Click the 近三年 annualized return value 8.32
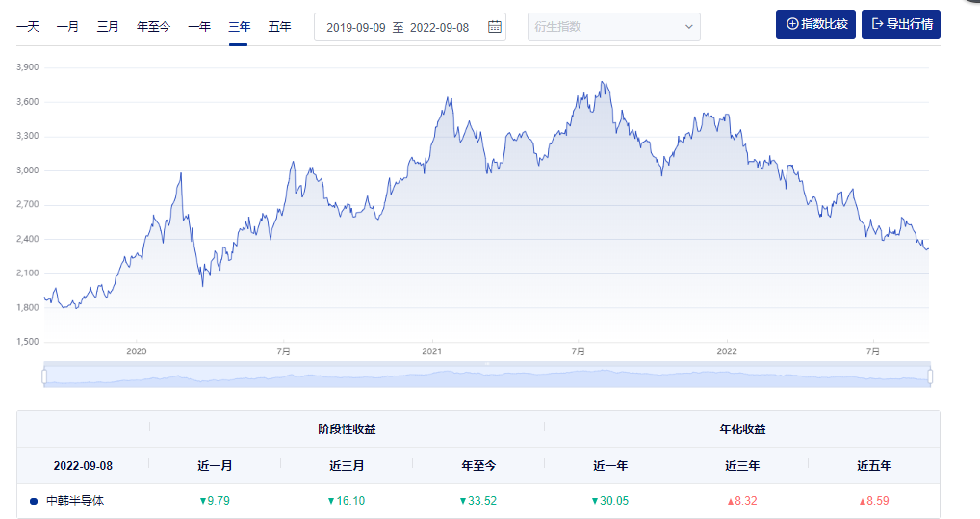This screenshot has height=519, width=980. click(741, 501)
